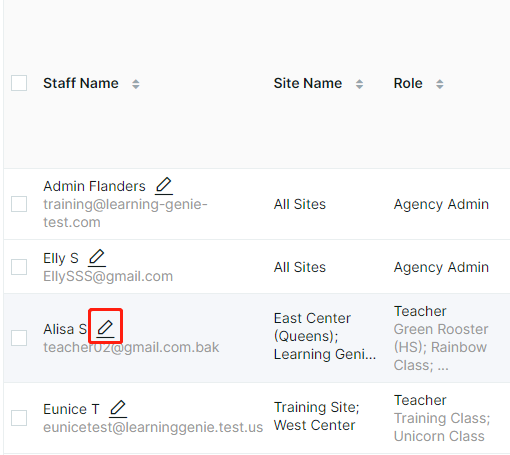Click eunicetest@learninggenie.test.us email text
The height and width of the screenshot is (455, 510).
(x=153, y=427)
